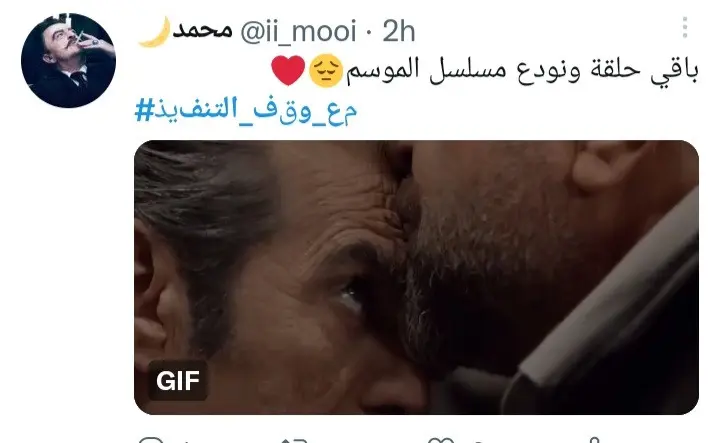The height and width of the screenshot is (443, 720).
Task: Open the tweet via the 2h timestamp
Action: [399, 31]
